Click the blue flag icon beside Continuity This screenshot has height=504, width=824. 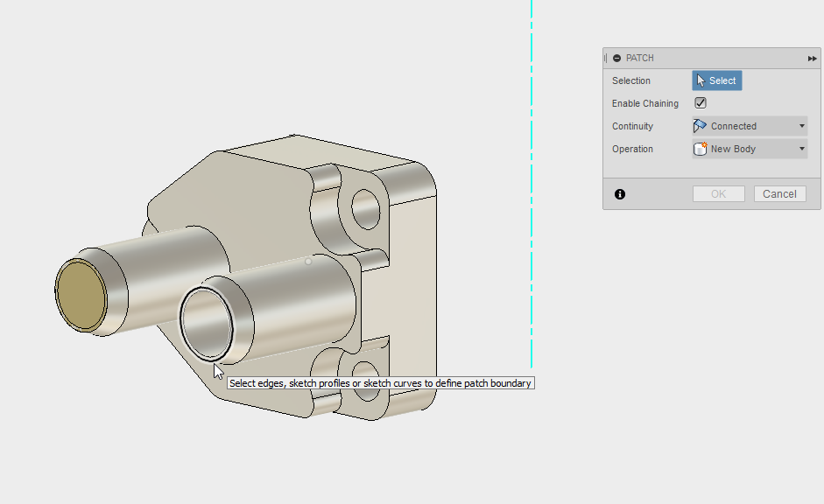699,125
